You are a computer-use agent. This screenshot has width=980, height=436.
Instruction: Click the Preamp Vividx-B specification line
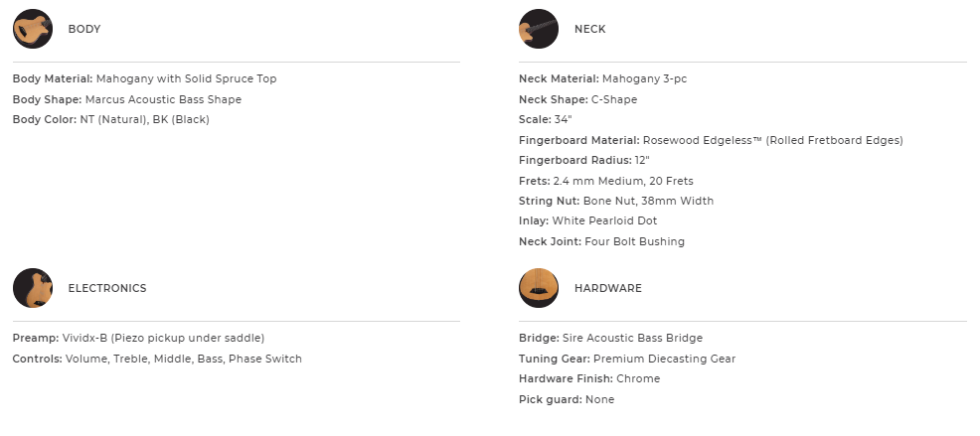138,338
